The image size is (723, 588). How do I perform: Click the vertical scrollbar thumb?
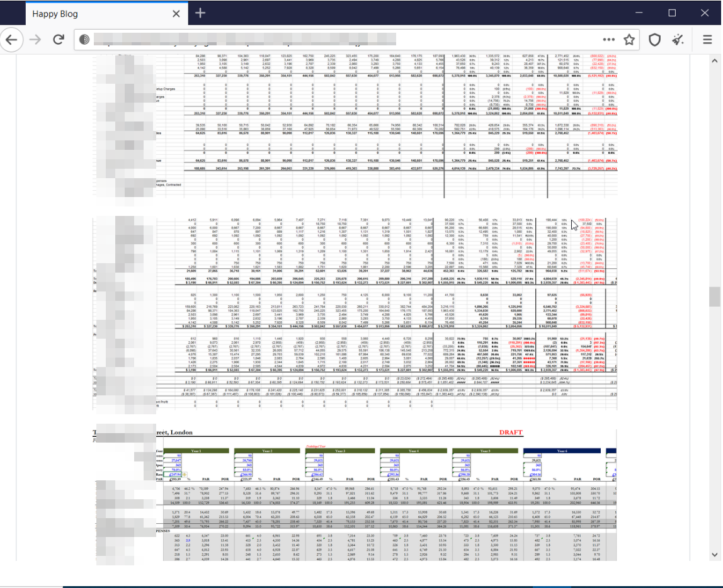[714, 296]
